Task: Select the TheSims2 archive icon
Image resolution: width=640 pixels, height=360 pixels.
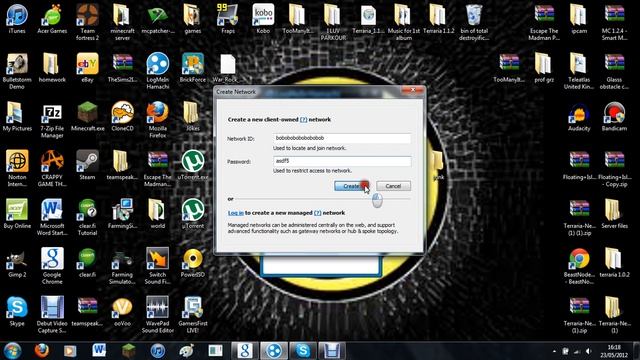Action: click(122, 68)
